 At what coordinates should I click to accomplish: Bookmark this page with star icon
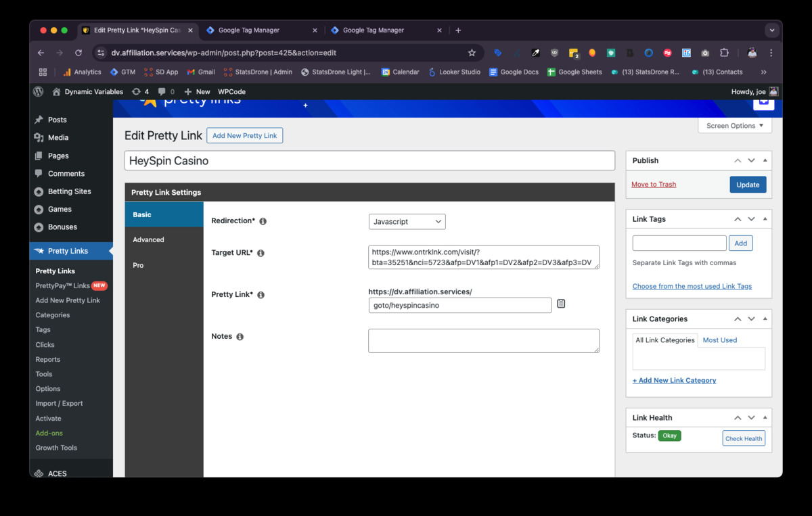pos(472,53)
